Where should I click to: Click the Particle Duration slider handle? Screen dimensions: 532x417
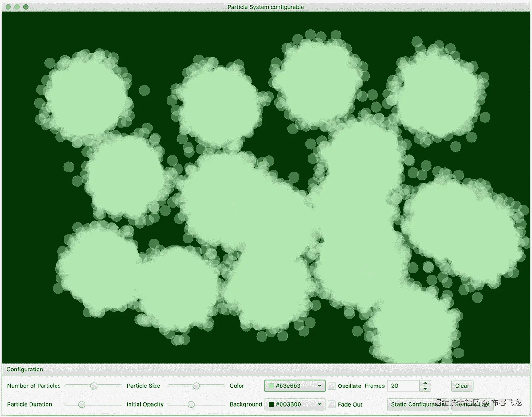[81, 404]
